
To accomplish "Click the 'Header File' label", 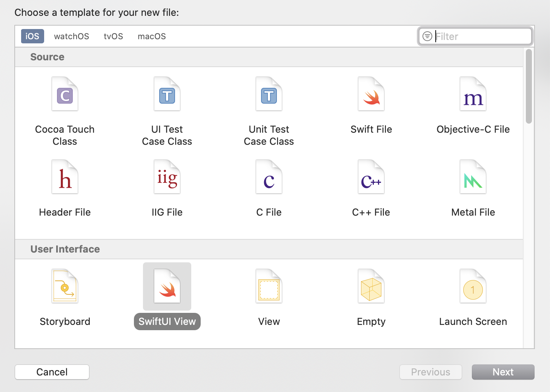I will 65,212.
